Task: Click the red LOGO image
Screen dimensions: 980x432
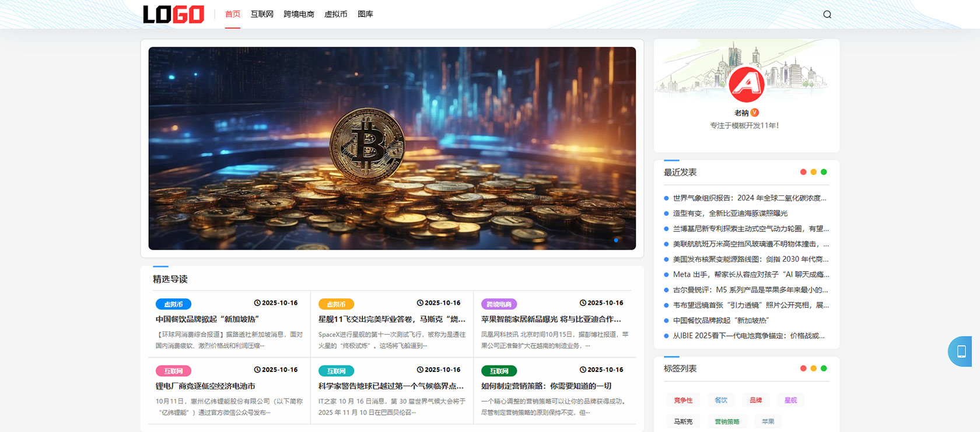Action: pos(173,15)
